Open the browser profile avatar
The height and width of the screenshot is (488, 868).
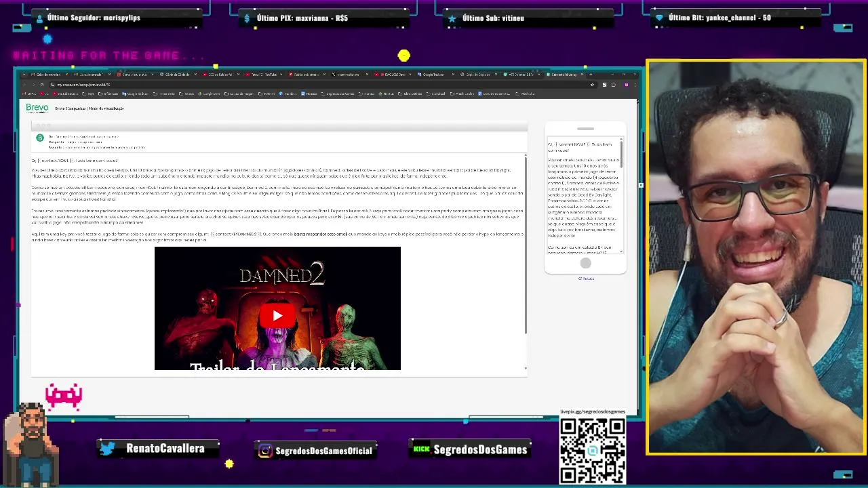tap(627, 85)
